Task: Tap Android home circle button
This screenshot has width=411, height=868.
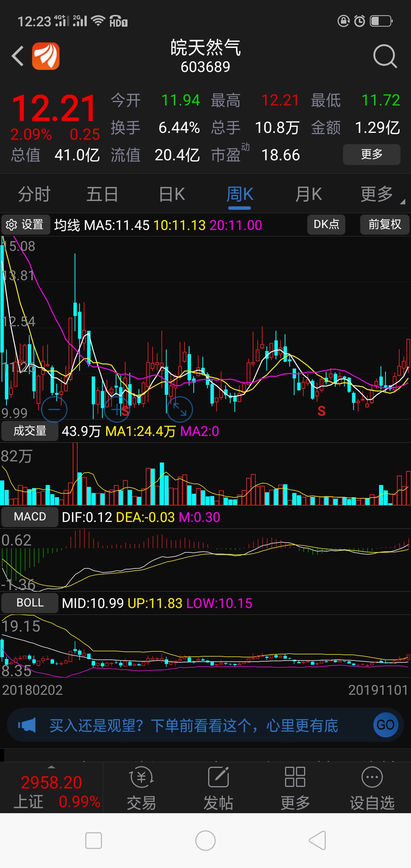Action: tap(205, 841)
